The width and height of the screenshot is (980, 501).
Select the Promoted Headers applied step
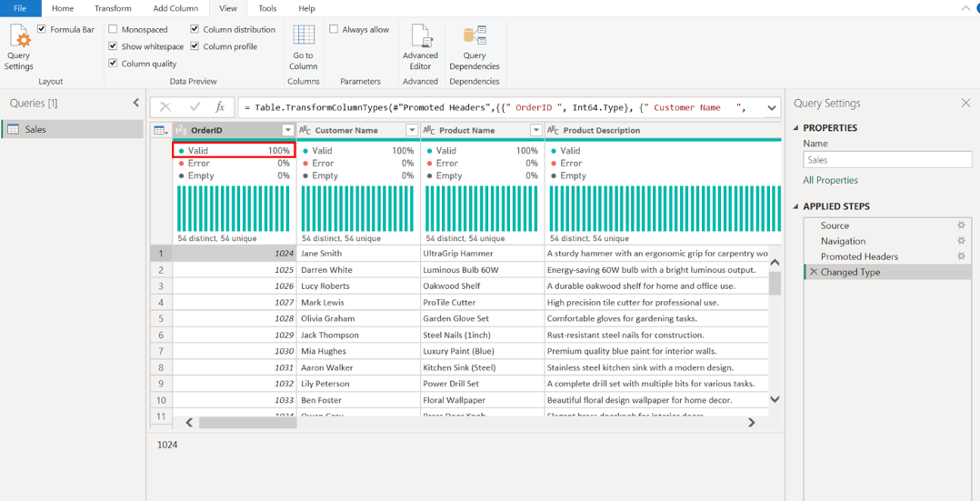[859, 256]
